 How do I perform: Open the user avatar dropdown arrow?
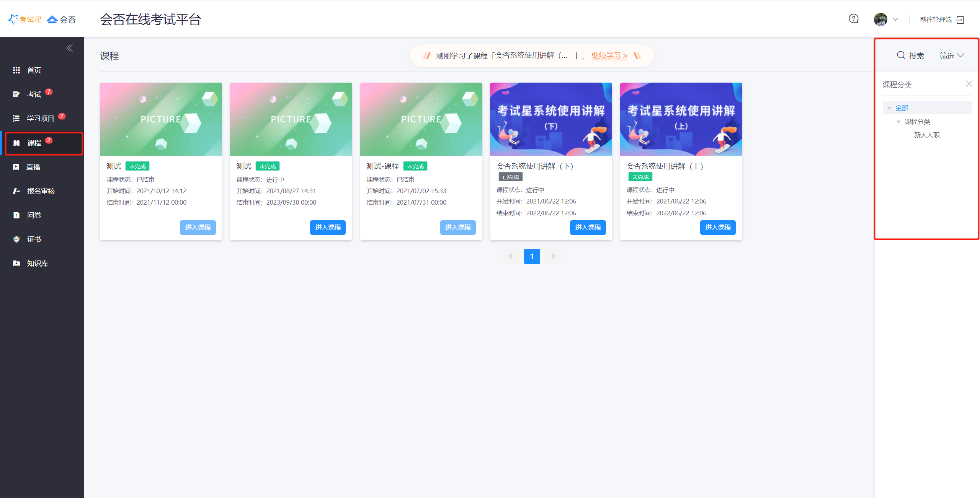(x=895, y=20)
